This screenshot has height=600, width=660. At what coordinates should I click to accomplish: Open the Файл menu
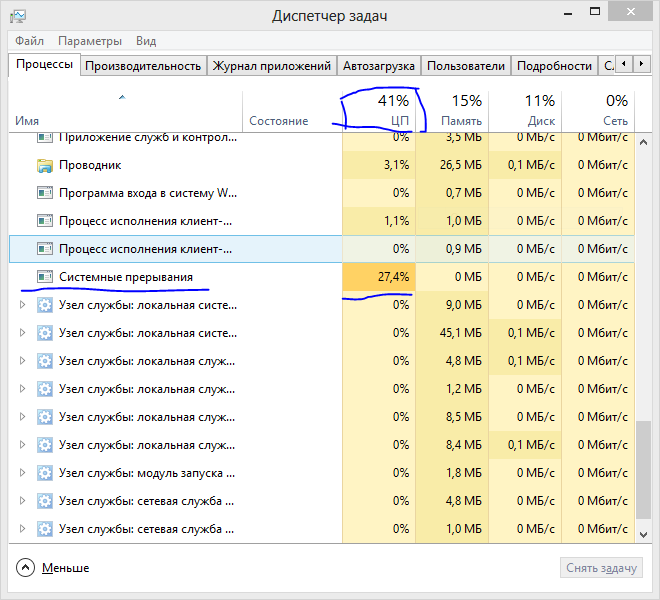point(29,41)
